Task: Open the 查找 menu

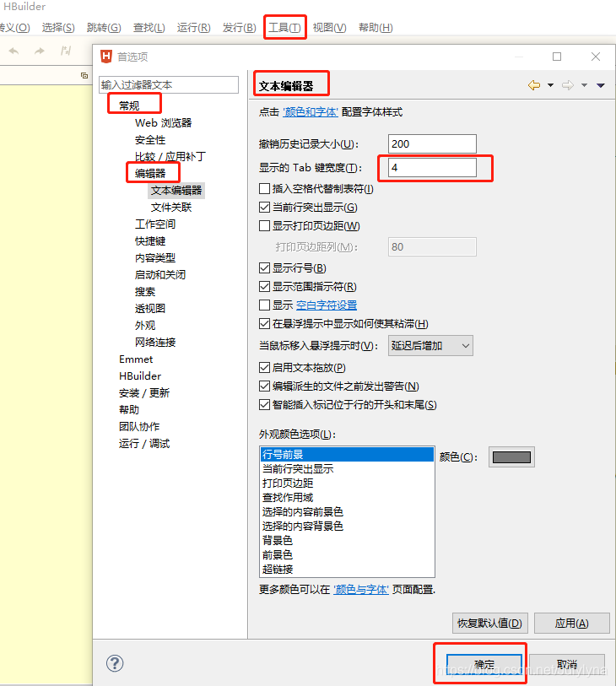Action: [149, 28]
